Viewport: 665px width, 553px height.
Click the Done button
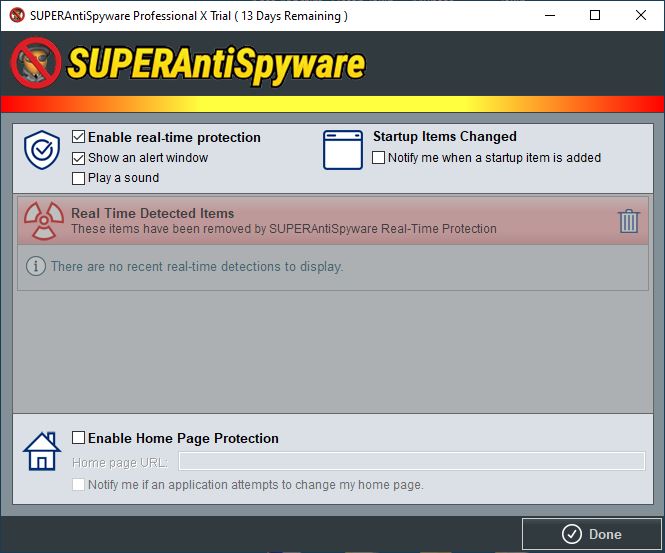pos(592,534)
